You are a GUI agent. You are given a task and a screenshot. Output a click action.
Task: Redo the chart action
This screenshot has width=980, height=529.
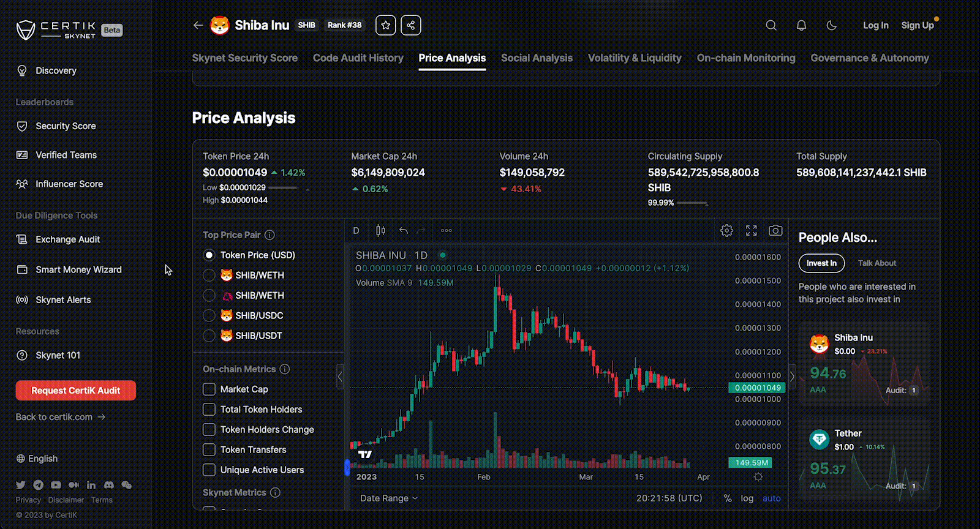tap(421, 230)
